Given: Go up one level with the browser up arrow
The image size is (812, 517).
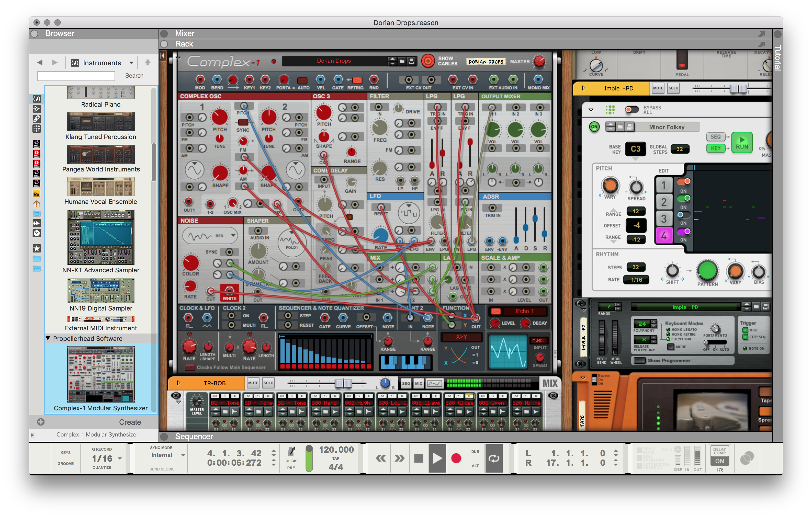Looking at the screenshot, I should [x=148, y=62].
